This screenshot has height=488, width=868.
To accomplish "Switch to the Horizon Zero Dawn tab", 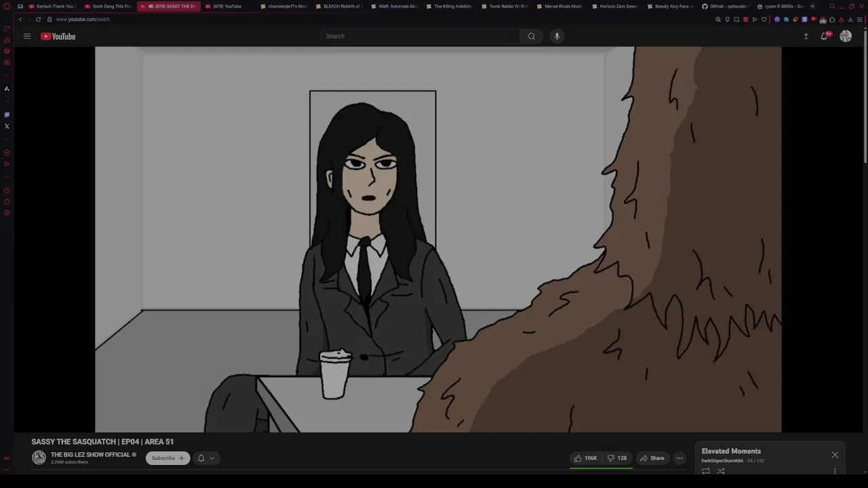I will point(614,6).
